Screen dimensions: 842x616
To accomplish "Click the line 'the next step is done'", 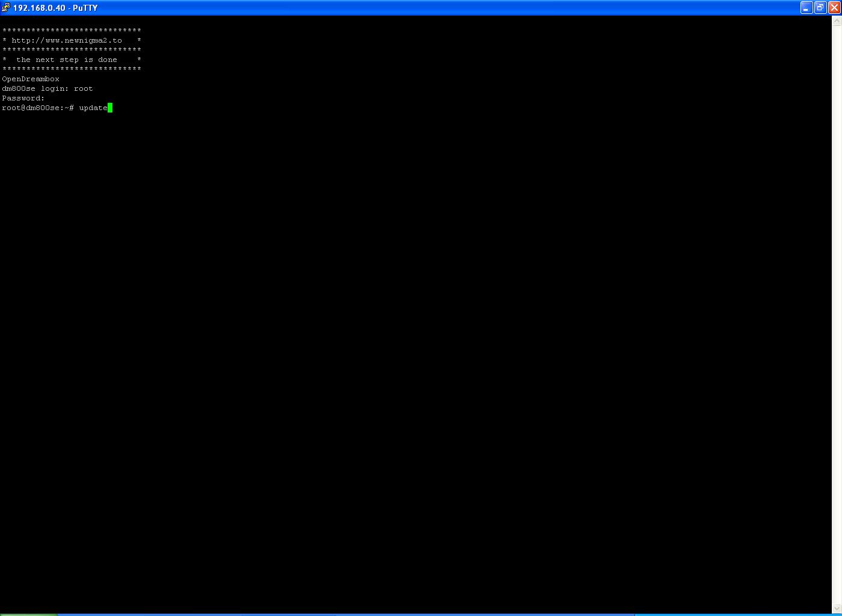I will pos(67,60).
